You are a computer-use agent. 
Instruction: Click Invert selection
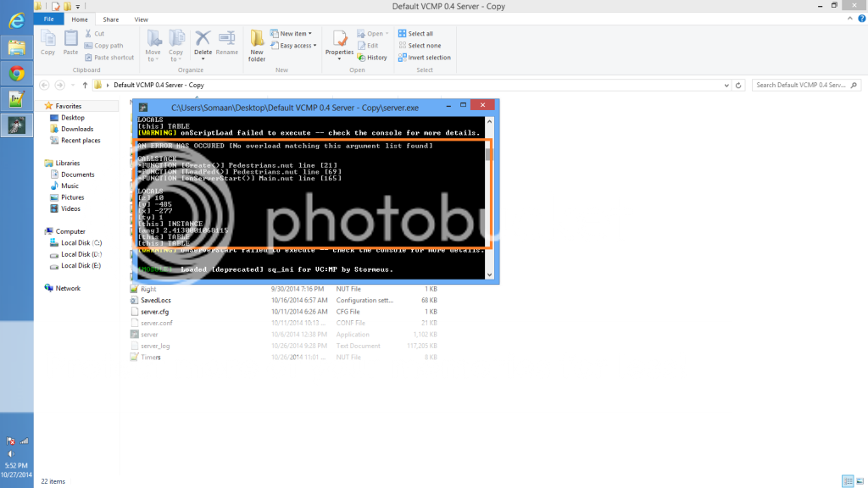pyautogui.click(x=425, y=58)
